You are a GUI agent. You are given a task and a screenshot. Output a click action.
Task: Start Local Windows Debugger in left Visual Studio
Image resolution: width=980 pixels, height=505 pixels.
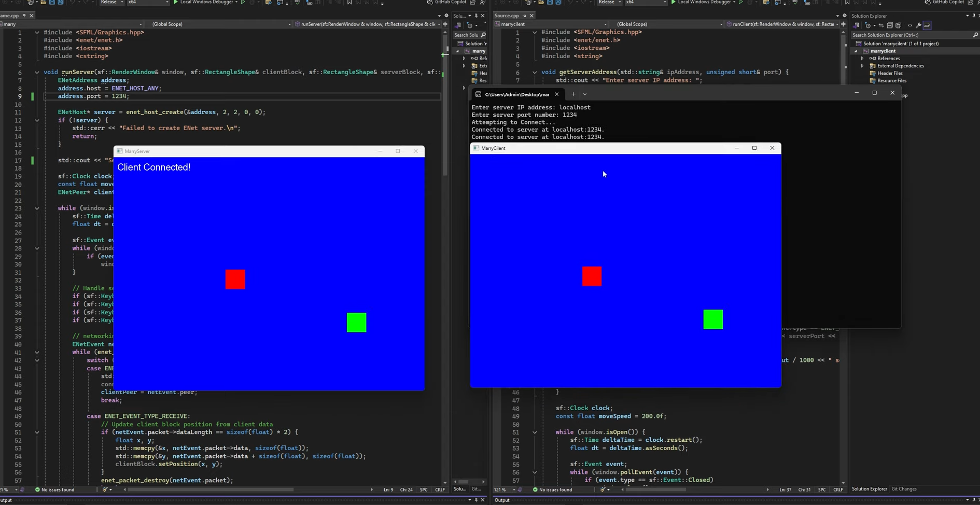(x=205, y=3)
